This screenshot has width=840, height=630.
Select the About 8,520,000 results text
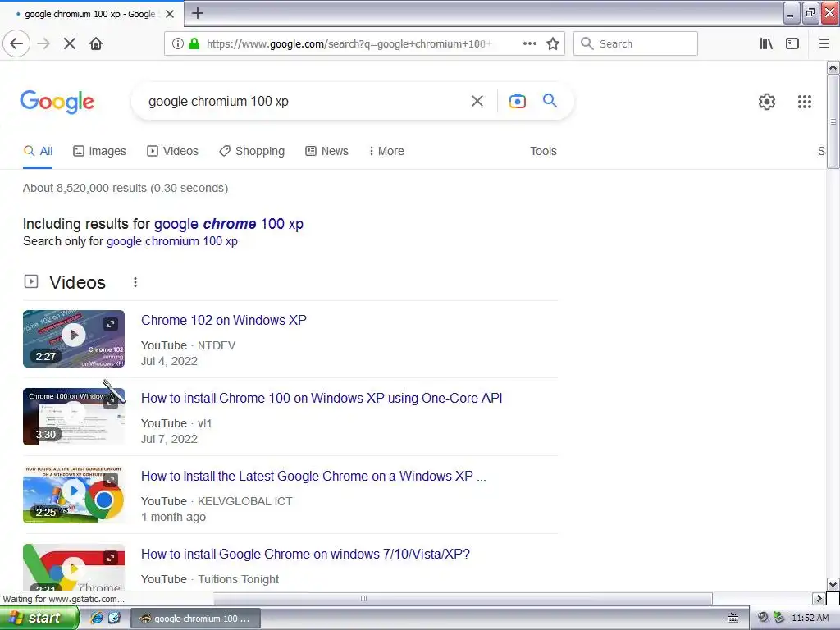click(126, 188)
